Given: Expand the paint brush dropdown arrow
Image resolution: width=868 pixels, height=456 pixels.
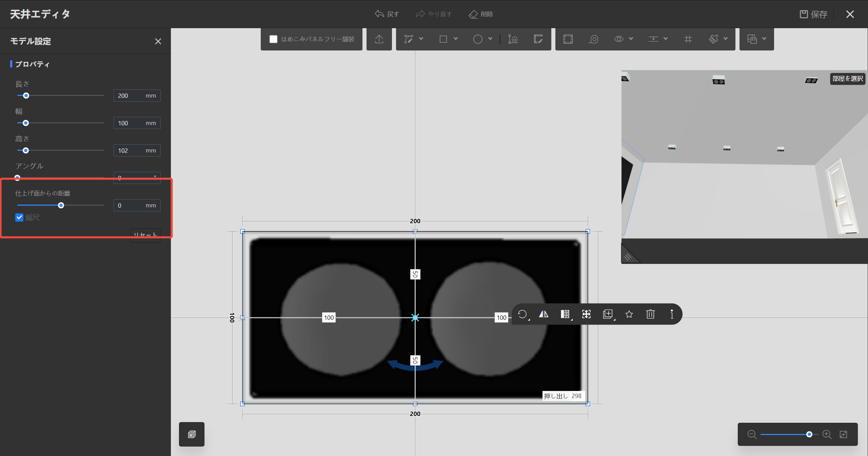Looking at the screenshot, I should click(x=726, y=39).
